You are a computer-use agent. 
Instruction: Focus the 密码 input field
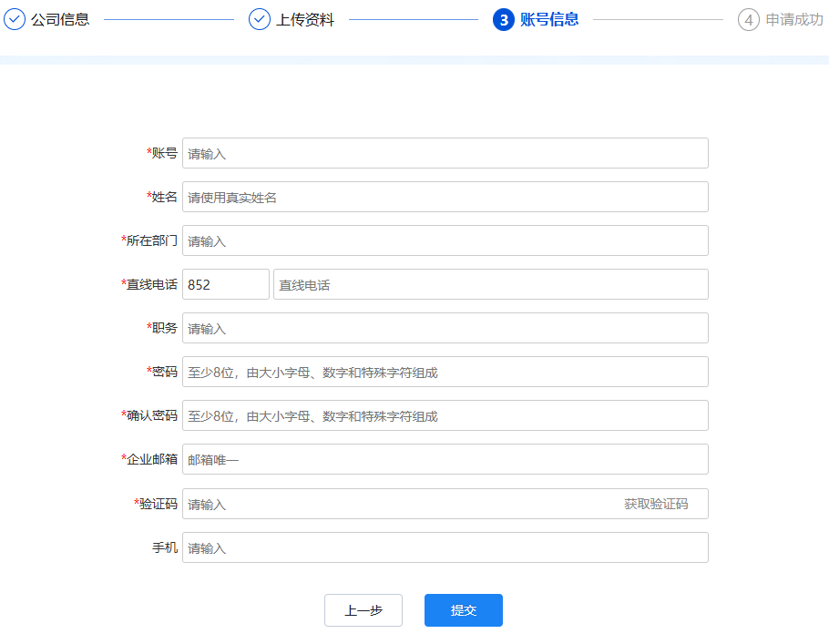tap(445, 372)
